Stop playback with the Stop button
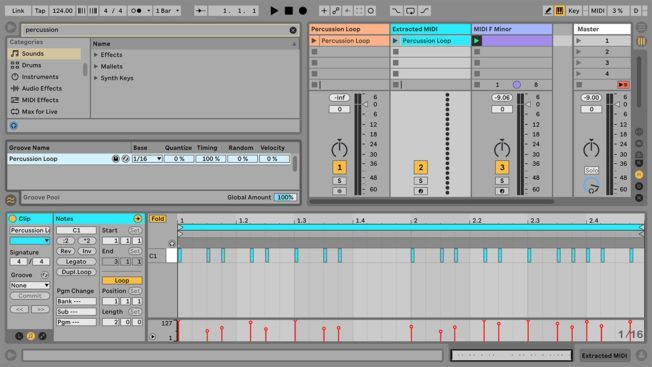 [x=289, y=11]
